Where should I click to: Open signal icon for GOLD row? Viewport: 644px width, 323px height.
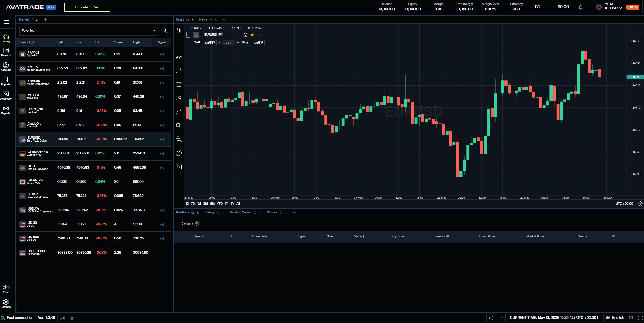pyautogui.click(x=162, y=168)
